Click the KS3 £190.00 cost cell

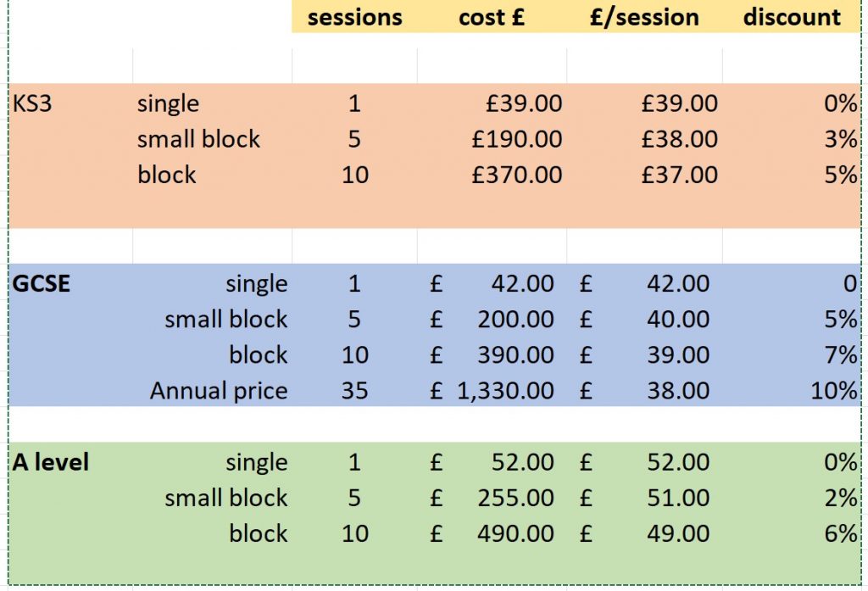pyautogui.click(x=517, y=139)
